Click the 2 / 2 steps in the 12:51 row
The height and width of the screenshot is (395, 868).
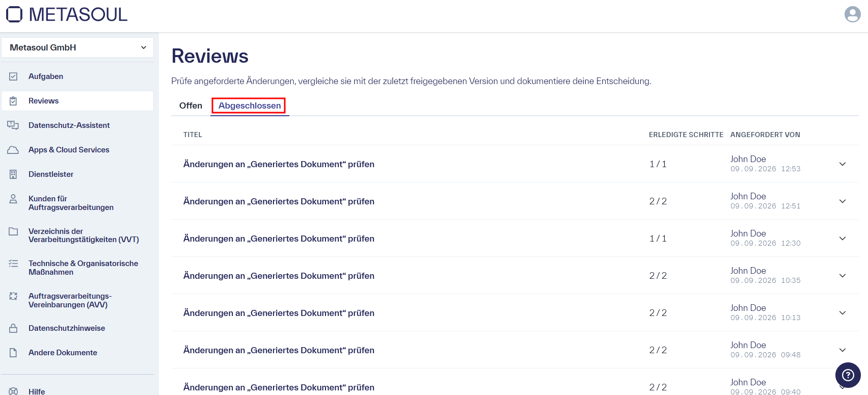coord(658,201)
